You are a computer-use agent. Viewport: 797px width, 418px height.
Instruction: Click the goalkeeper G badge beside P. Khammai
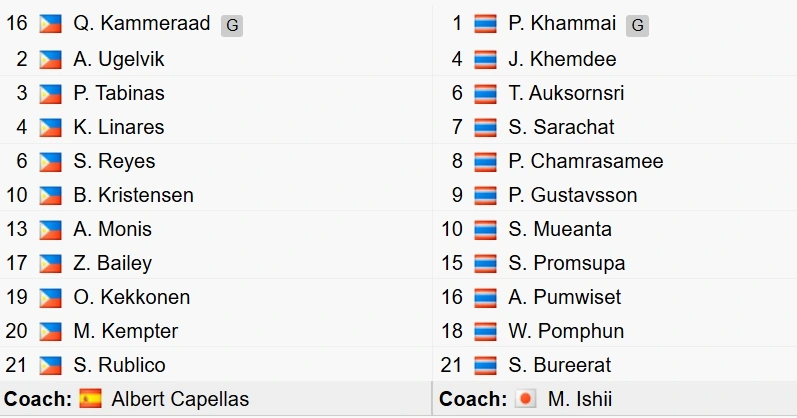point(637,25)
